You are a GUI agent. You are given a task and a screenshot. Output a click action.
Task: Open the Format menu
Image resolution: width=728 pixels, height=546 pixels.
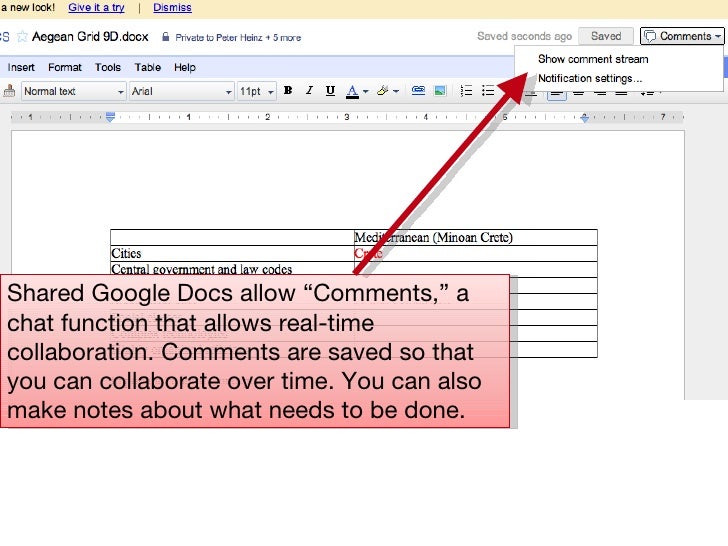65,67
